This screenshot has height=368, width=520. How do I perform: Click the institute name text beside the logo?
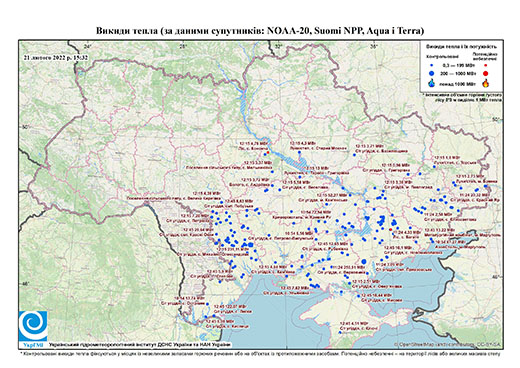point(139,345)
